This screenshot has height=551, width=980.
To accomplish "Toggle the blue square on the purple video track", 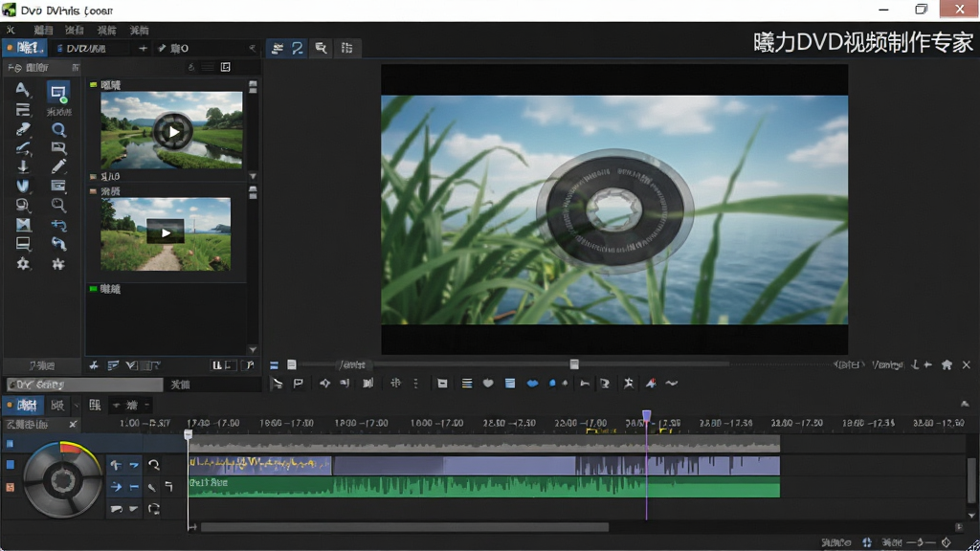I will coord(10,465).
